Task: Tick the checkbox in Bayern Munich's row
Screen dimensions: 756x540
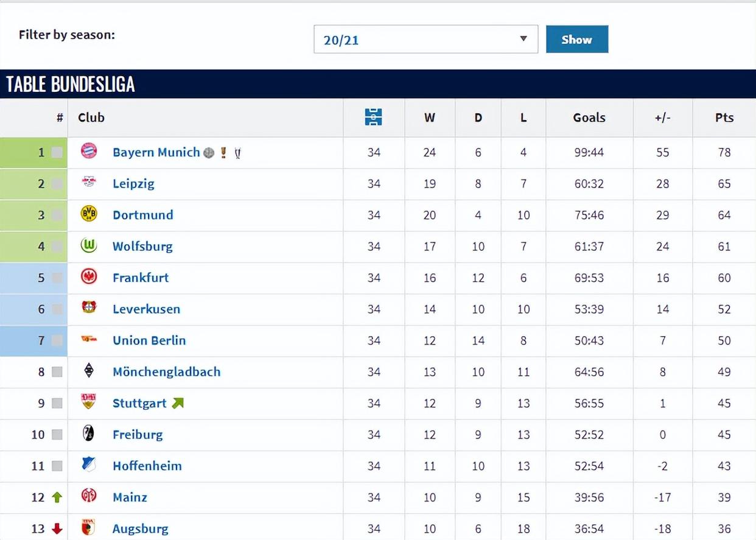Action: point(57,152)
